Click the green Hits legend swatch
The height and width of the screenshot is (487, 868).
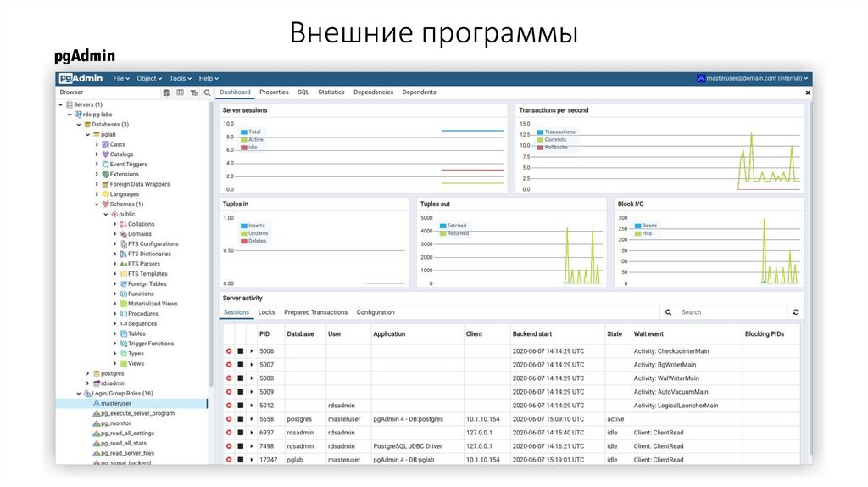(637, 234)
